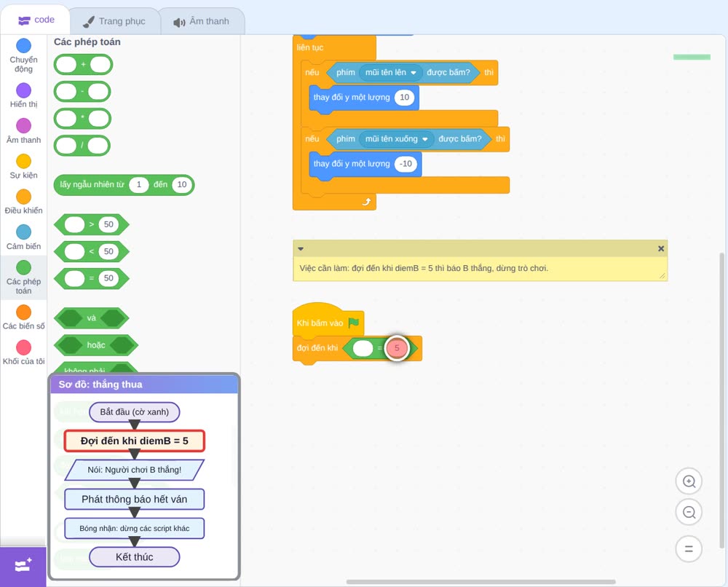Pick the equals 50 block in palette
Screen dimensions: 728x587
tap(92, 279)
